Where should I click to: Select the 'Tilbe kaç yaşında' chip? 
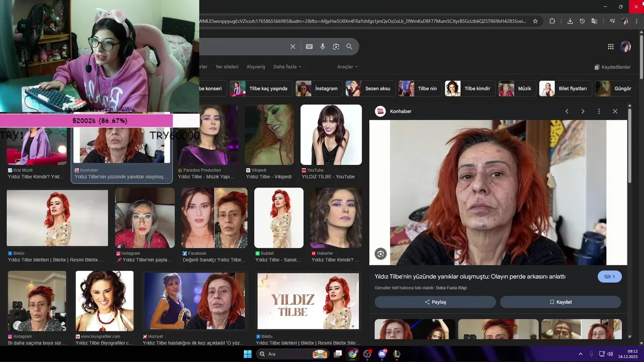tap(261, 88)
